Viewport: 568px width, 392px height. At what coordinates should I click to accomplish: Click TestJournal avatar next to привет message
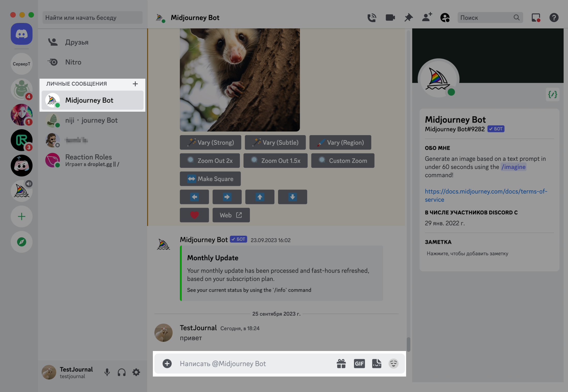click(163, 333)
